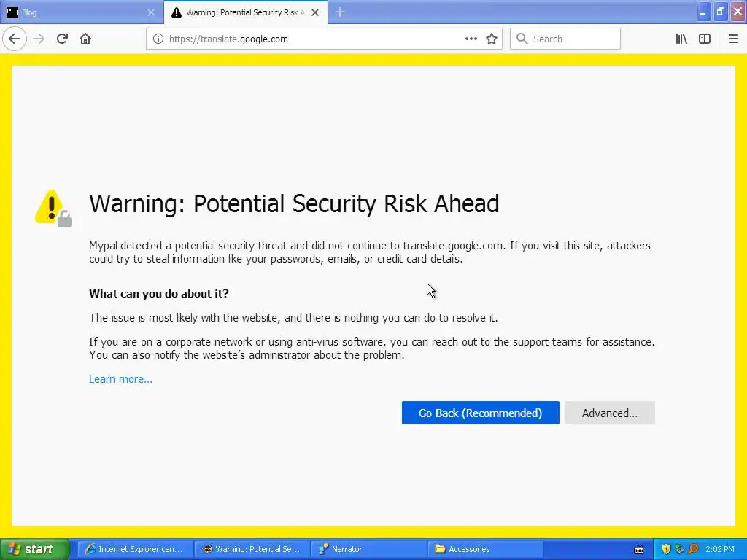Close the Warning security risk tab
747x560 pixels.
click(315, 12)
